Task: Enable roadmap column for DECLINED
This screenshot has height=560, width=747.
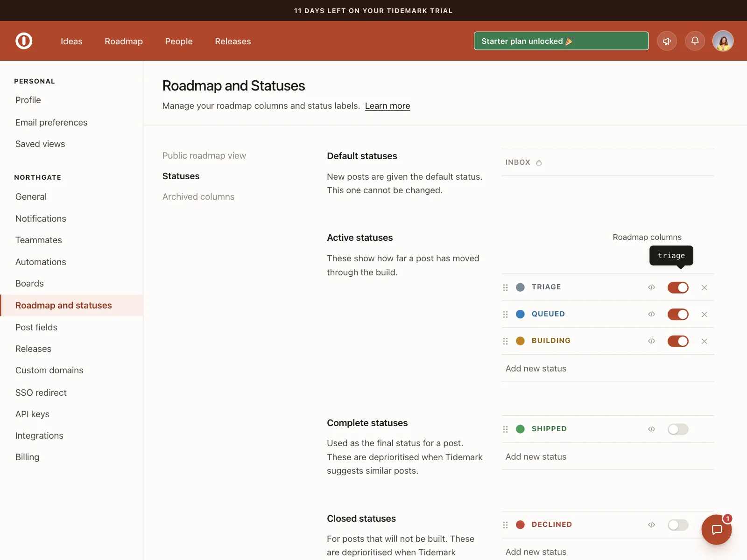Action: pyautogui.click(x=678, y=525)
